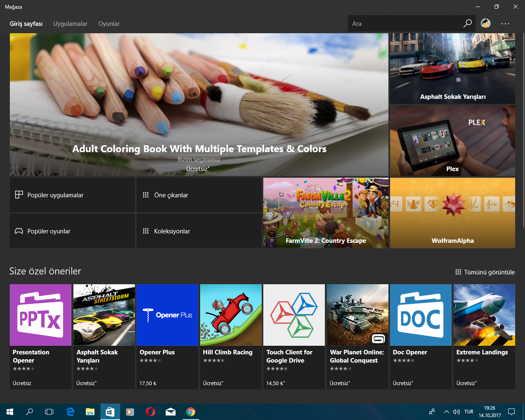The width and height of the screenshot is (525, 420).
Task: Open File Explorer from taskbar
Action: (x=90, y=412)
